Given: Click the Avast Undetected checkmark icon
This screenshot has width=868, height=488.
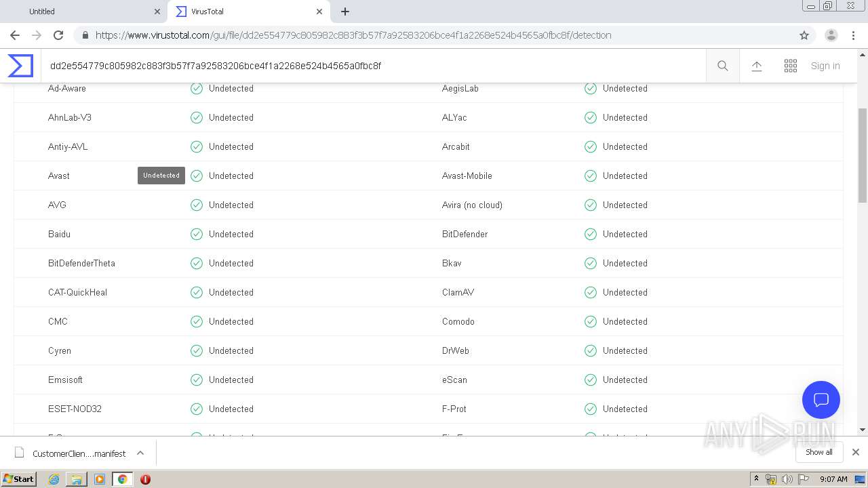Looking at the screenshot, I should point(197,176).
